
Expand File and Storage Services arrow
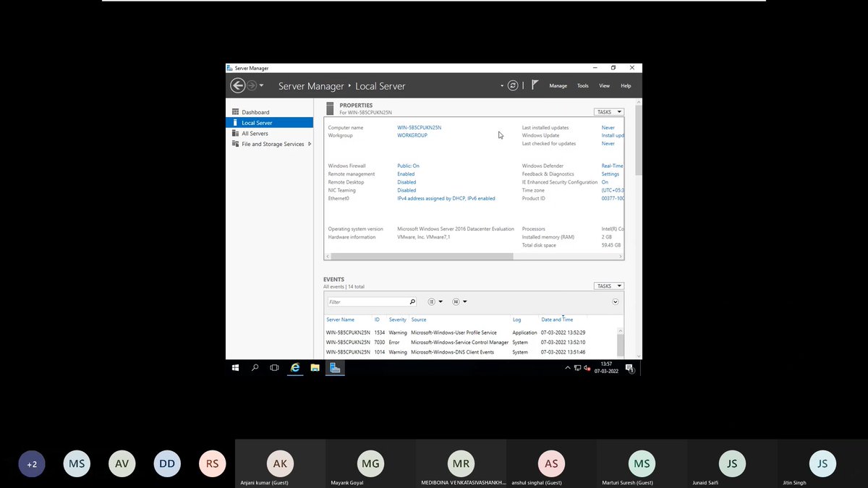310,144
